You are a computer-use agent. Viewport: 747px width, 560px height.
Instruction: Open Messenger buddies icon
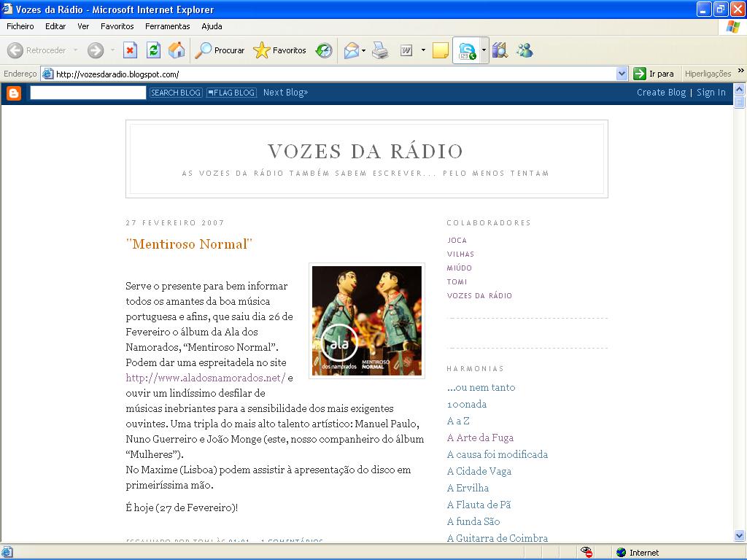point(525,50)
